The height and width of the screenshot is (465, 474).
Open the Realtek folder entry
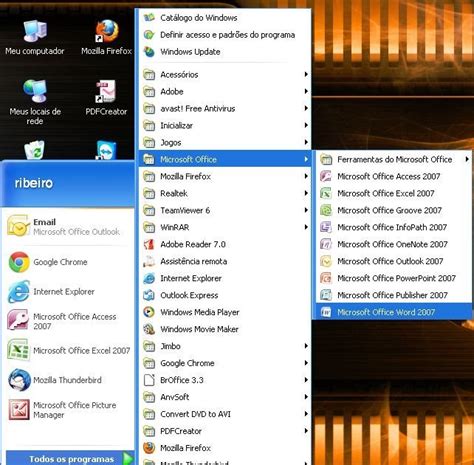click(225, 193)
